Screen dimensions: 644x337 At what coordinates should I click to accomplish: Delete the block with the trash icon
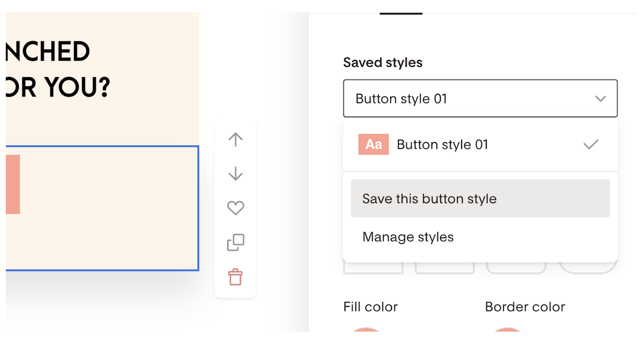click(235, 277)
